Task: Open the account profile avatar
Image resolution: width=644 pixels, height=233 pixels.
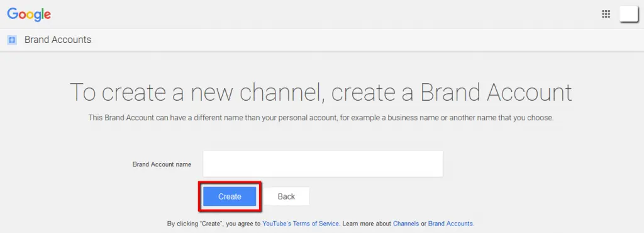Action: point(628,14)
